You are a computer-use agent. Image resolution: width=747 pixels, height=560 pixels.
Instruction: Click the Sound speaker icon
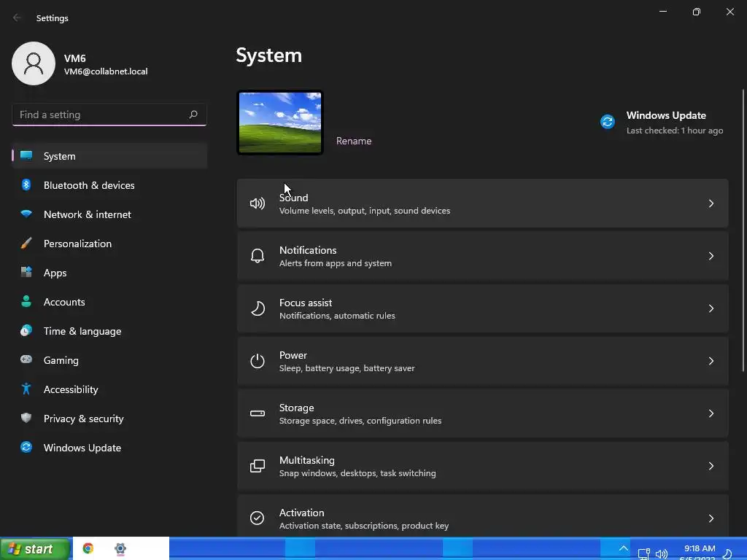coord(258,204)
